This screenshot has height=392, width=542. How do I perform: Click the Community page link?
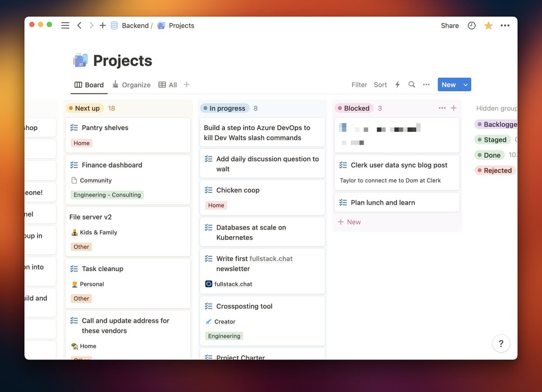(x=95, y=180)
